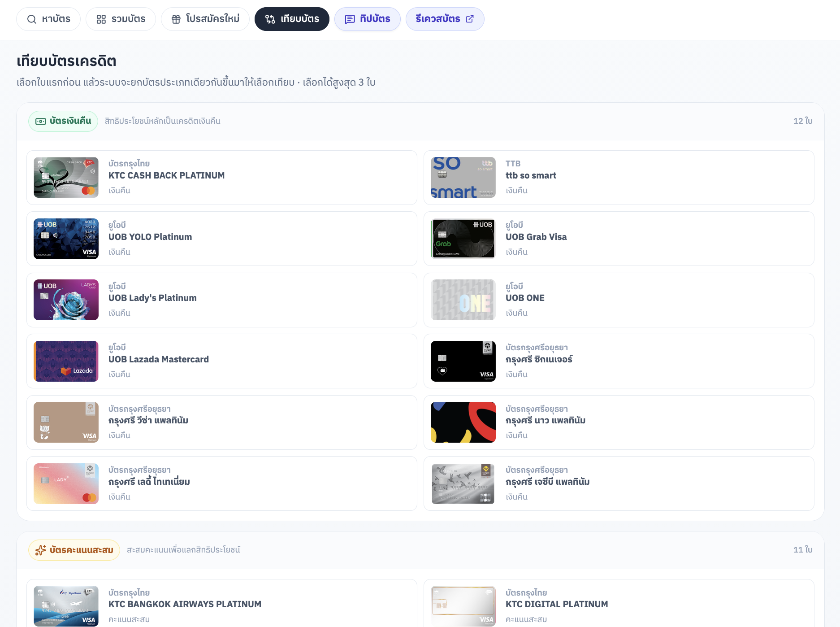Pick the UOB ONE card
The width and height of the screenshot is (840, 627).
pyautogui.click(x=619, y=300)
